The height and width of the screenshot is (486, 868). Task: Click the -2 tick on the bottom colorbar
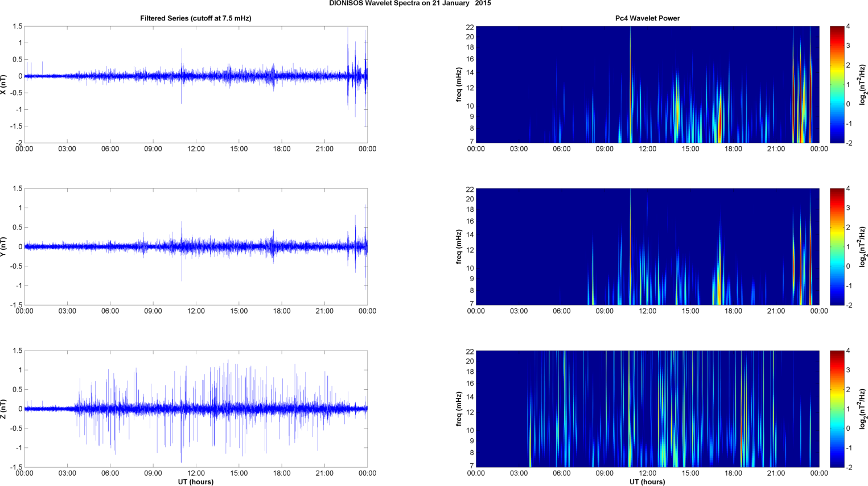pos(849,467)
